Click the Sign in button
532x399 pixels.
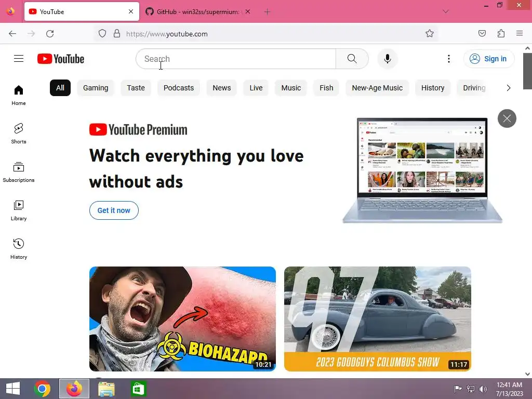[488, 59]
